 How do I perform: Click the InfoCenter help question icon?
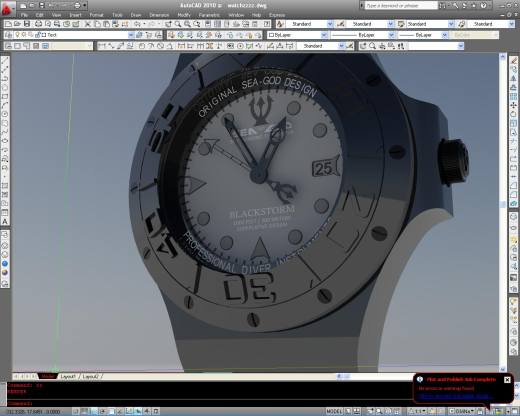click(x=483, y=6)
